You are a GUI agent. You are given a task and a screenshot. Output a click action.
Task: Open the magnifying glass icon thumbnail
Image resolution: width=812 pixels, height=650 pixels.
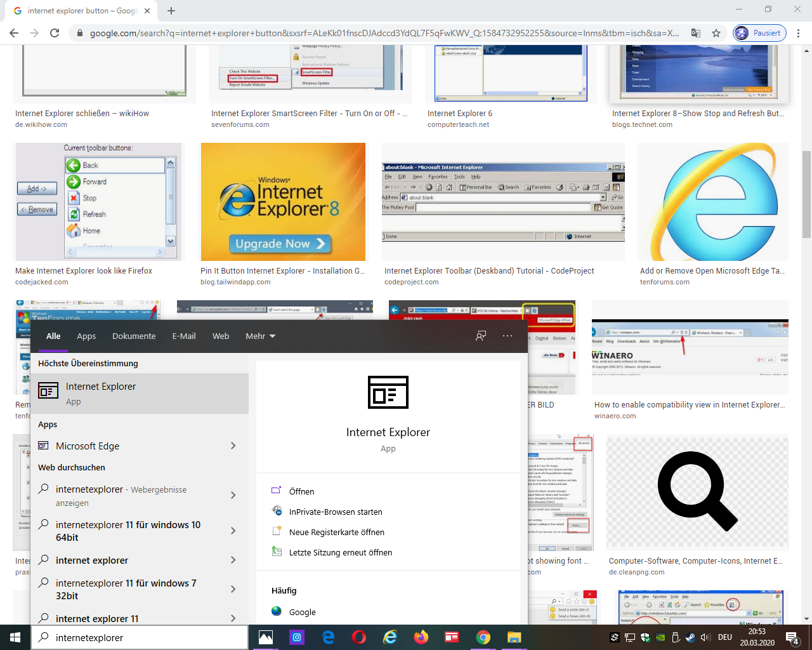pyautogui.click(x=697, y=492)
